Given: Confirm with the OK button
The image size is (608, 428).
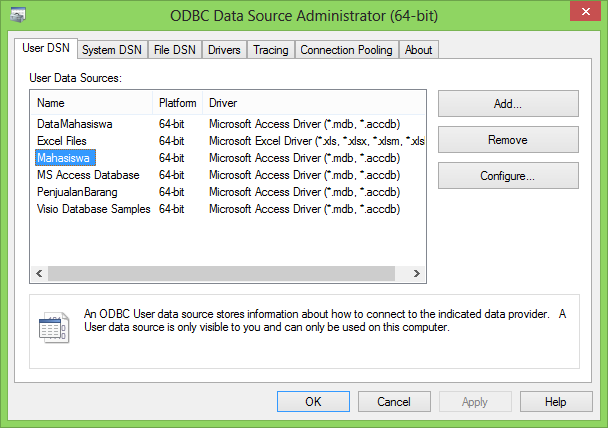Looking at the screenshot, I should pos(313,402).
